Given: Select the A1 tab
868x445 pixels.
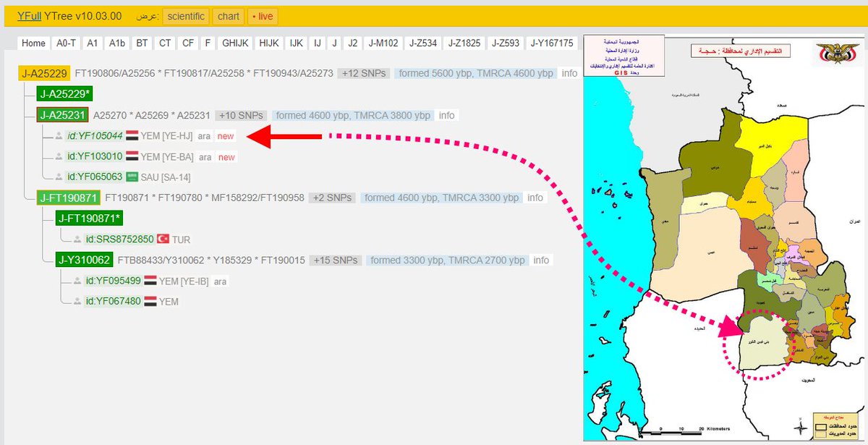Looking at the screenshot, I should (x=93, y=43).
